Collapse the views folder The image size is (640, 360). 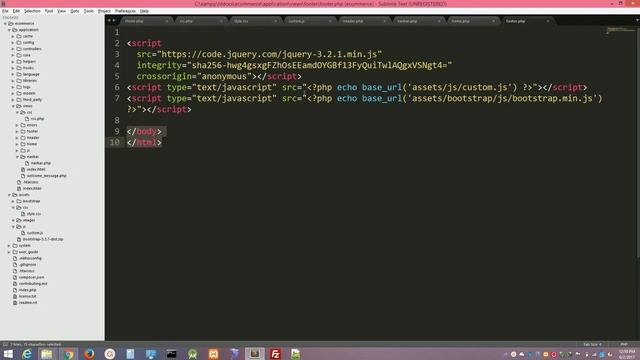pyautogui.click(x=13, y=106)
